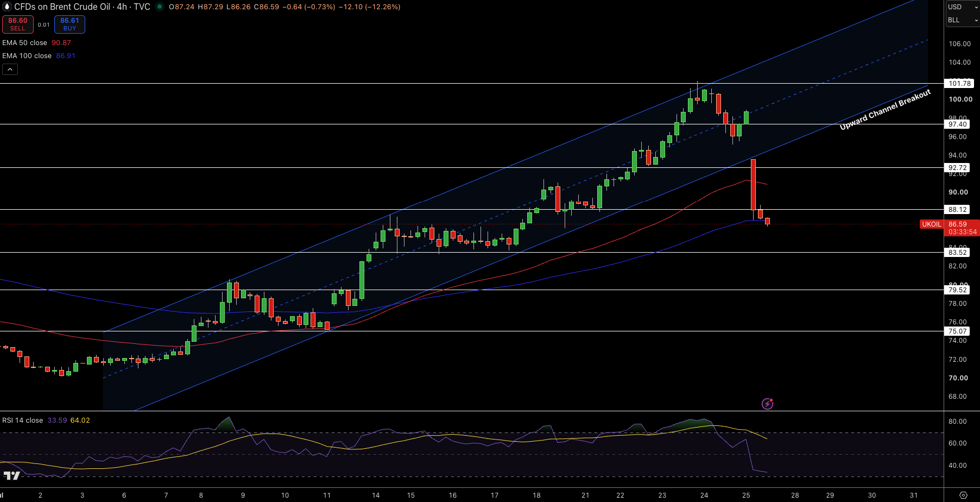Click the EMA 50 value 90.87
The width and height of the screenshot is (980, 502).
pyautogui.click(x=61, y=43)
